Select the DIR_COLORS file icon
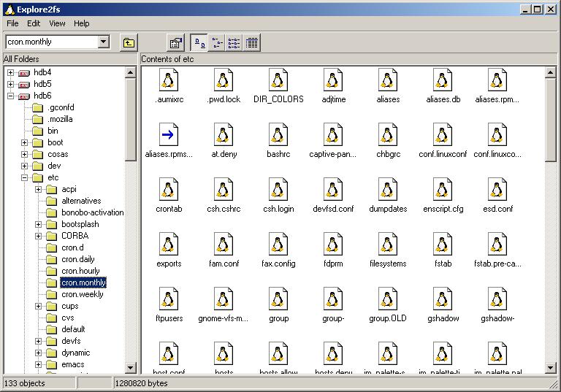 tap(278, 80)
